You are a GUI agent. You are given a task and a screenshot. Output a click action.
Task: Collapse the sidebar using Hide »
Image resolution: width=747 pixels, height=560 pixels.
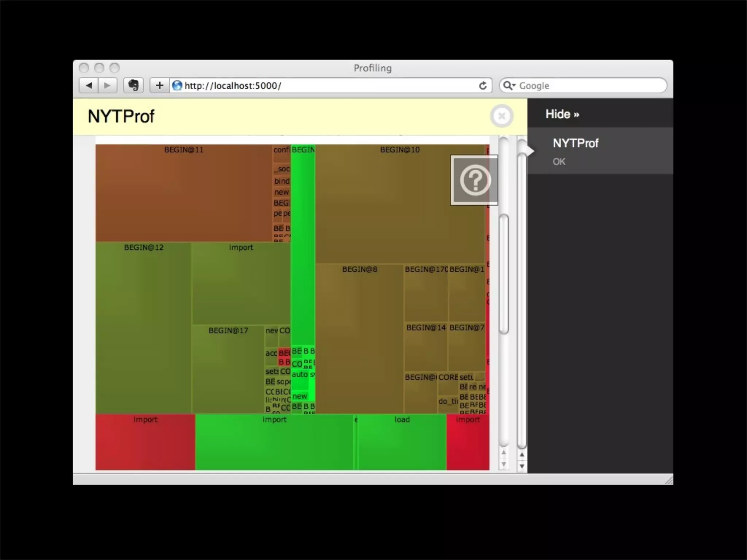(x=562, y=114)
